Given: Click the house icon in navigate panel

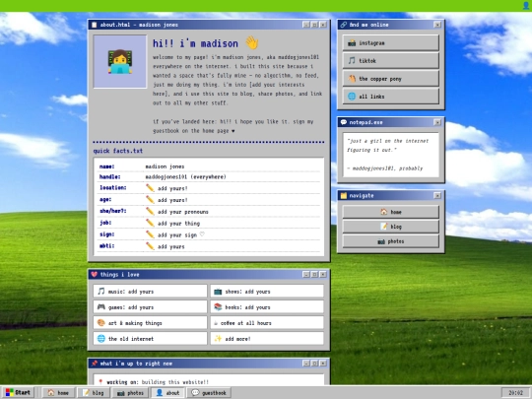Looking at the screenshot, I should 384,212.
